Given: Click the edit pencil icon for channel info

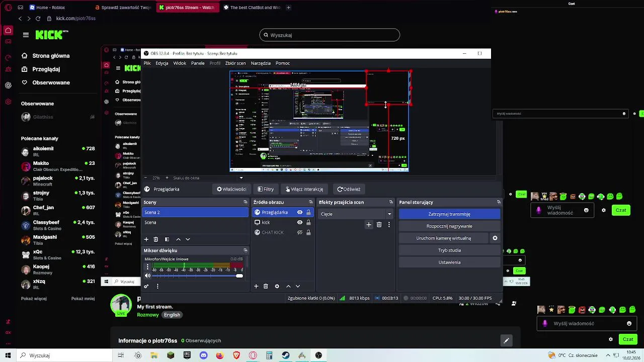Looking at the screenshot, I should tap(506, 340).
